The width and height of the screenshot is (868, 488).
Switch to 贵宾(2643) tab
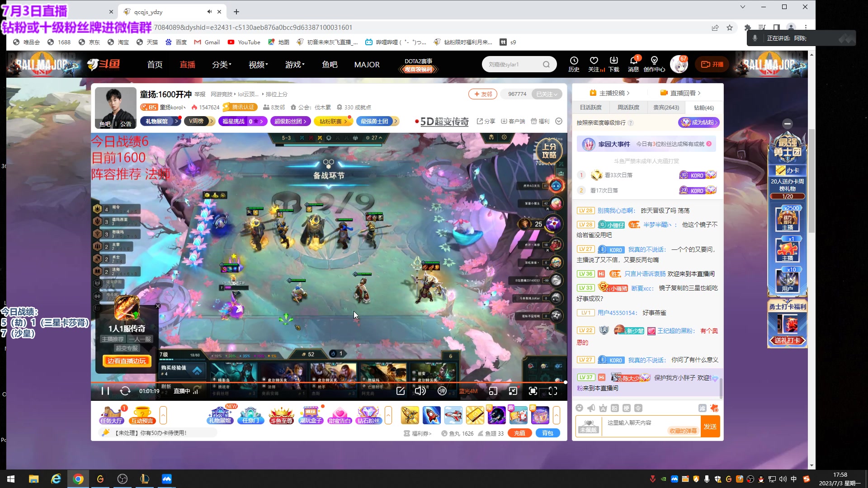[x=666, y=108]
